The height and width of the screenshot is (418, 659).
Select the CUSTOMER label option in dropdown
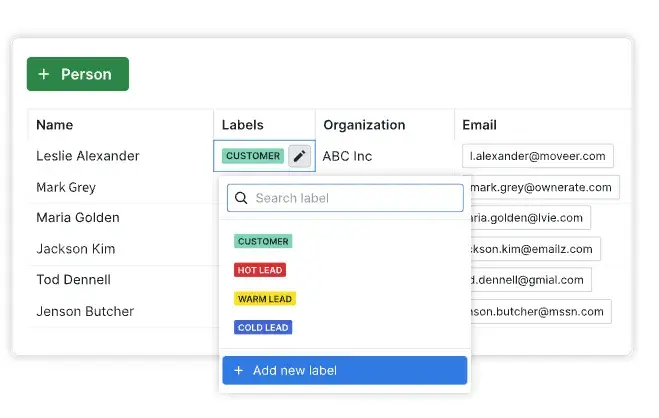(263, 241)
